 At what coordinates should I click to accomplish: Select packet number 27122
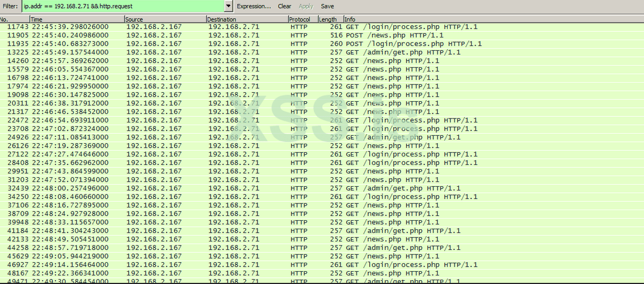[x=322, y=154]
